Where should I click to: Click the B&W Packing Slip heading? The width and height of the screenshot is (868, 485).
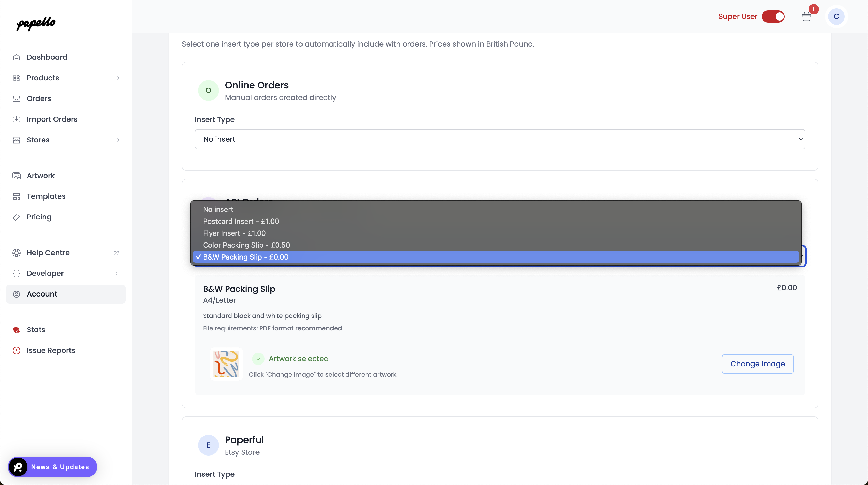[239, 289]
